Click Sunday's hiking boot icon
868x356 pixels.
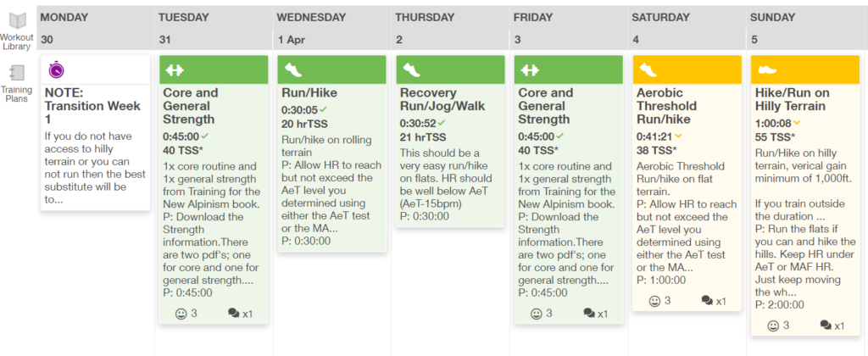[767, 70]
